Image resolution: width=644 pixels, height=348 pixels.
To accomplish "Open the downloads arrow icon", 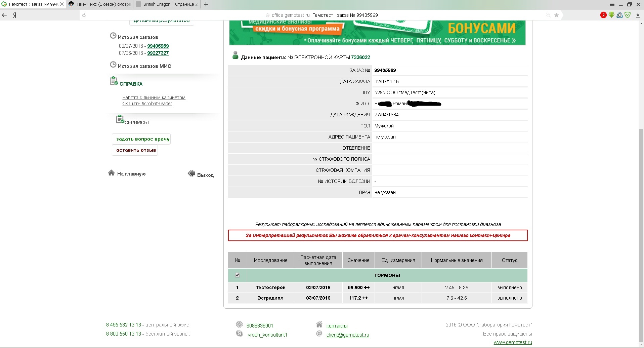I will pos(638,15).
